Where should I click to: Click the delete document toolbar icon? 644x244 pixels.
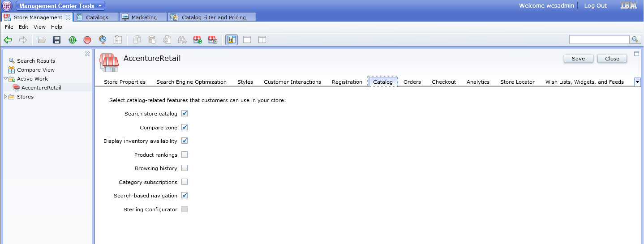pyautogui.click(x=167, y=40)
